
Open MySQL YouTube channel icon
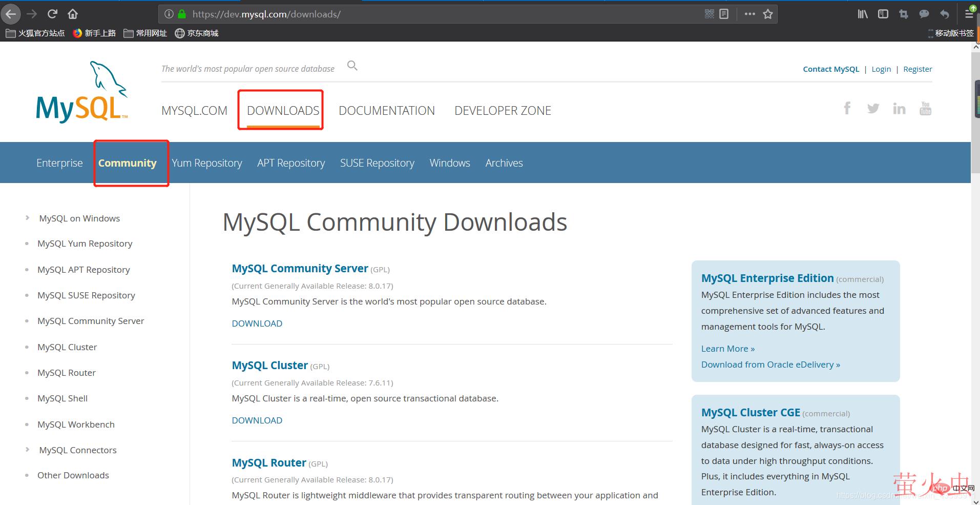(x=925, y=108)
